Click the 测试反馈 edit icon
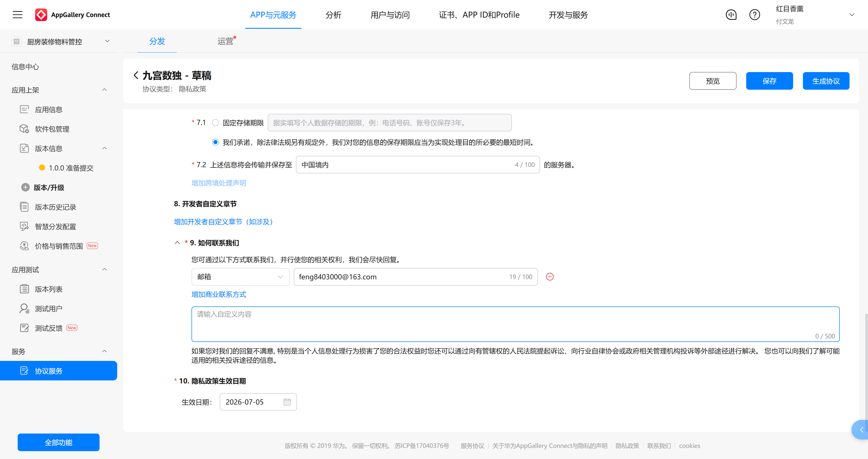 click(x=24, y=328)
